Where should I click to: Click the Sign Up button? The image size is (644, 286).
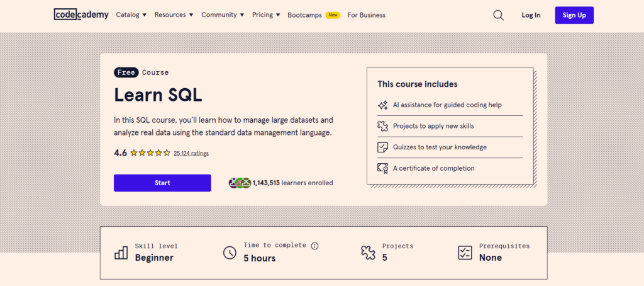point(574,15)
